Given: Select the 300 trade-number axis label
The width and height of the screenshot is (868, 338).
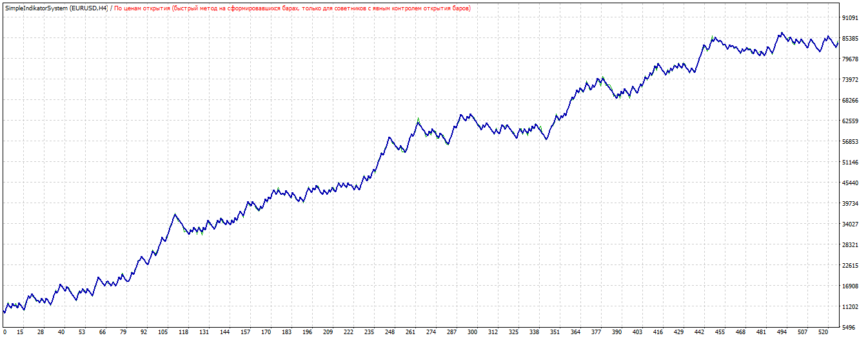Looking at the screenshot, I should (x=473, y=332).
